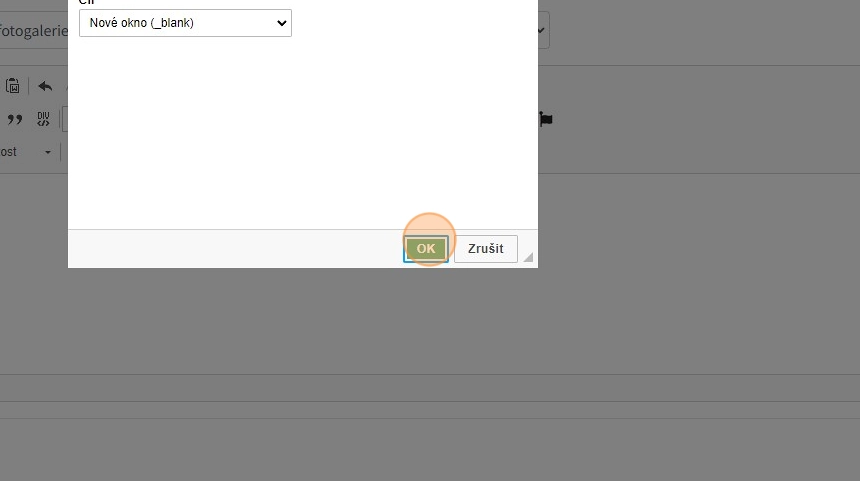Confirm the dialog with OK
This screenshot has height=481, width=860.
click(426, 248)
